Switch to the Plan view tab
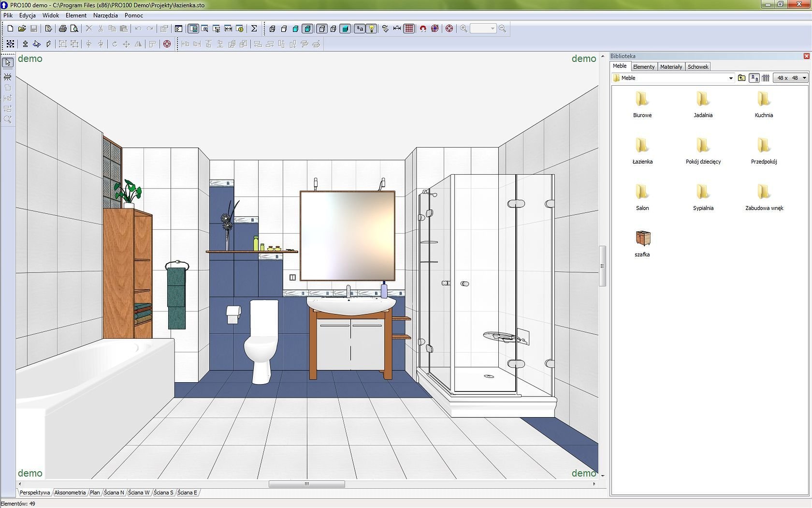The image size is (812, 508). click(x=95, y=493)
